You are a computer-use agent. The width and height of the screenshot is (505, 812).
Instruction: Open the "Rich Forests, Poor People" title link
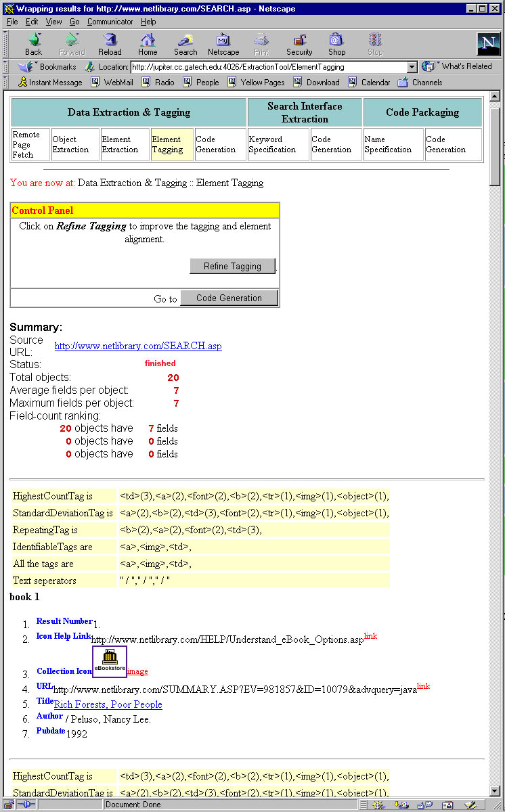coord(108,704)
